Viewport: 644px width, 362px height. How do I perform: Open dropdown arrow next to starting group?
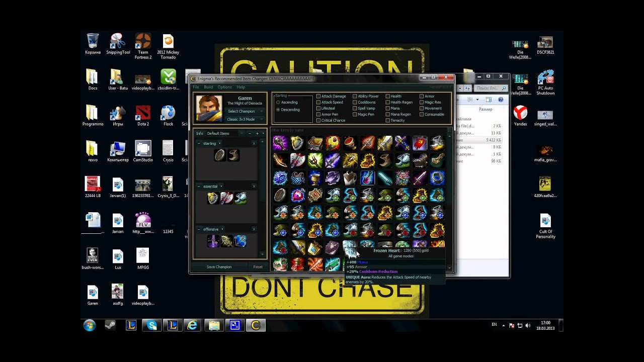point(219,144)
